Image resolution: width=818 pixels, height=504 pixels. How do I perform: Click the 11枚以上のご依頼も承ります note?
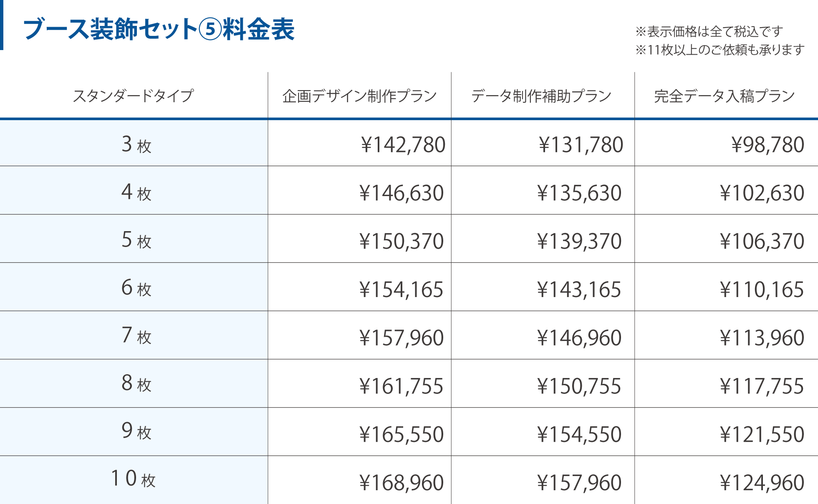[720, 50]
